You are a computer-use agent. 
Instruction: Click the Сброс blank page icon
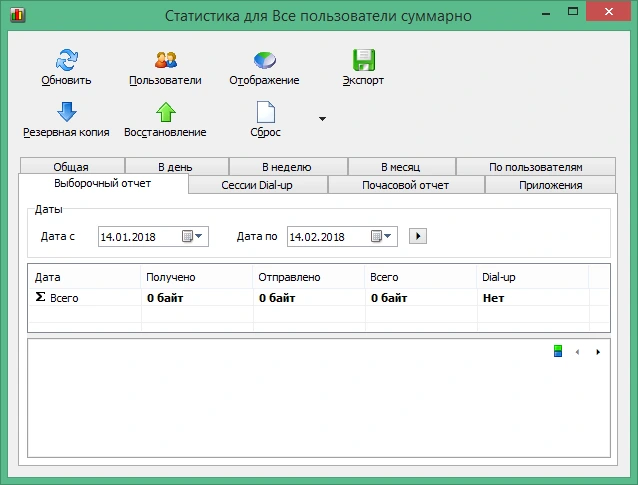[265, 112]
